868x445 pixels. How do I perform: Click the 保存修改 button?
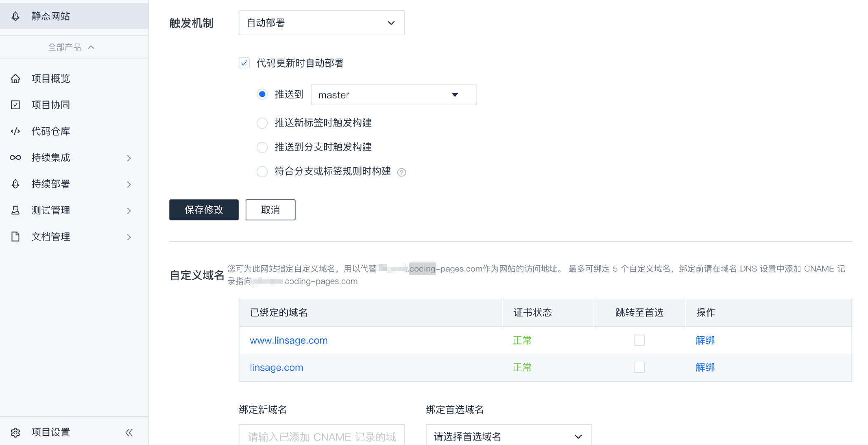click(204, 210)
